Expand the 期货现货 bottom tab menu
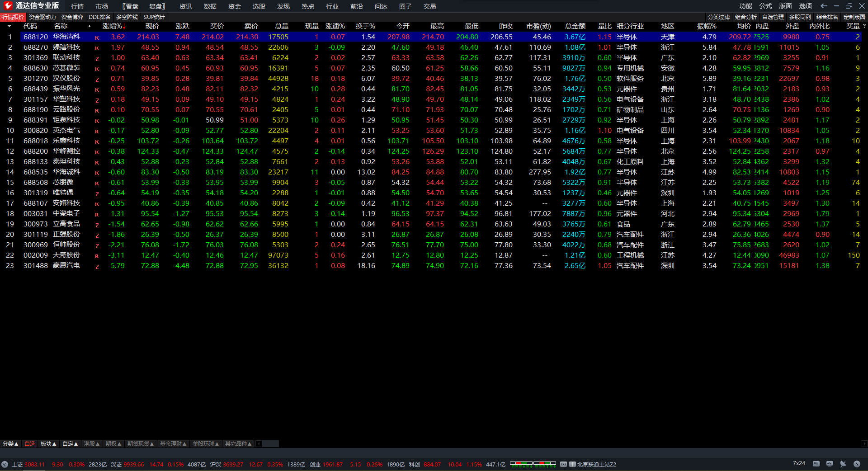 pos(141,444)
